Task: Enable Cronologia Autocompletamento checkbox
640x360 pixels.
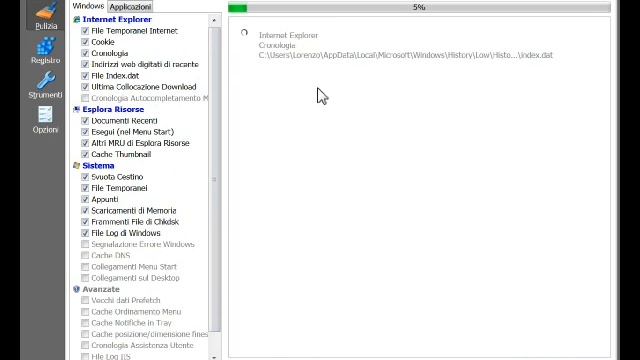Action: (x=85, y=98)
